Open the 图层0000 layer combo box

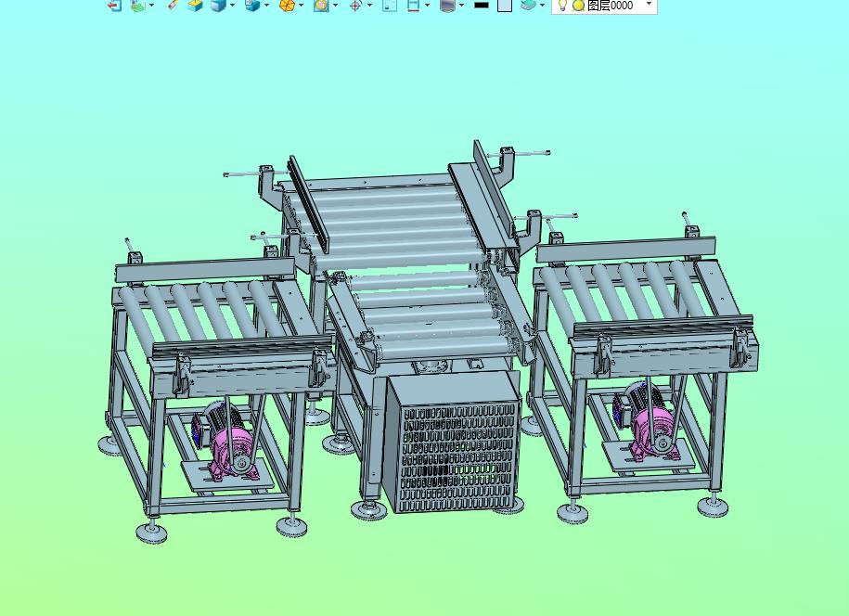[604, 6]
